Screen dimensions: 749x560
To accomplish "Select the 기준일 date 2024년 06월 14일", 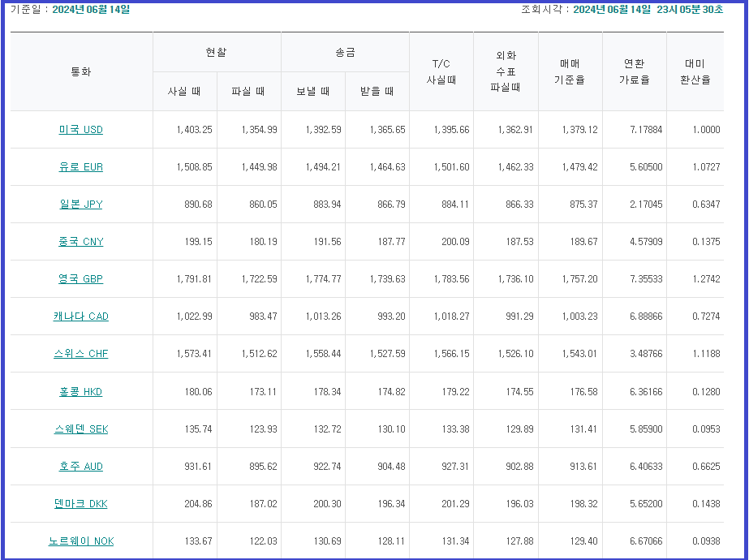I will (91, 9).
